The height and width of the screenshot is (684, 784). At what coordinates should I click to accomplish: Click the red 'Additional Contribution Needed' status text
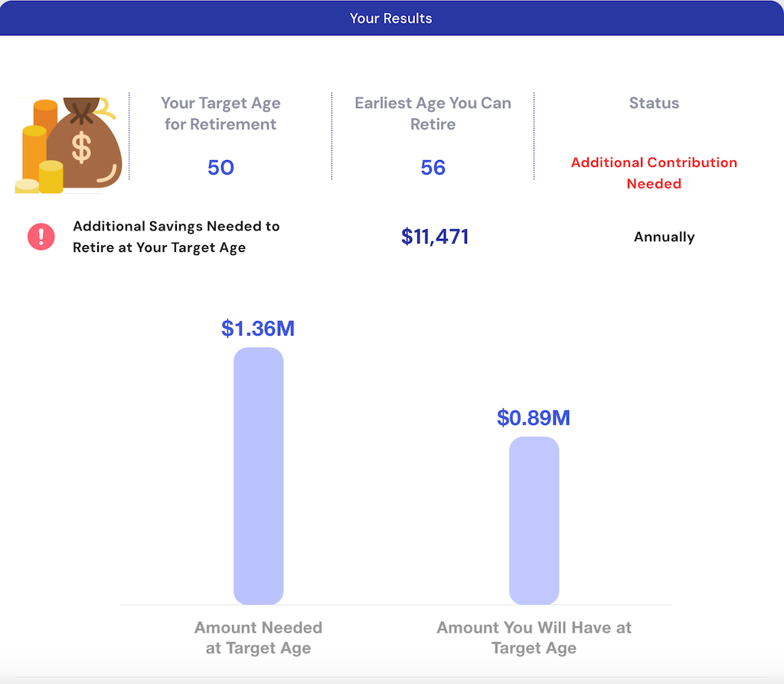click(x=654, y=173)
